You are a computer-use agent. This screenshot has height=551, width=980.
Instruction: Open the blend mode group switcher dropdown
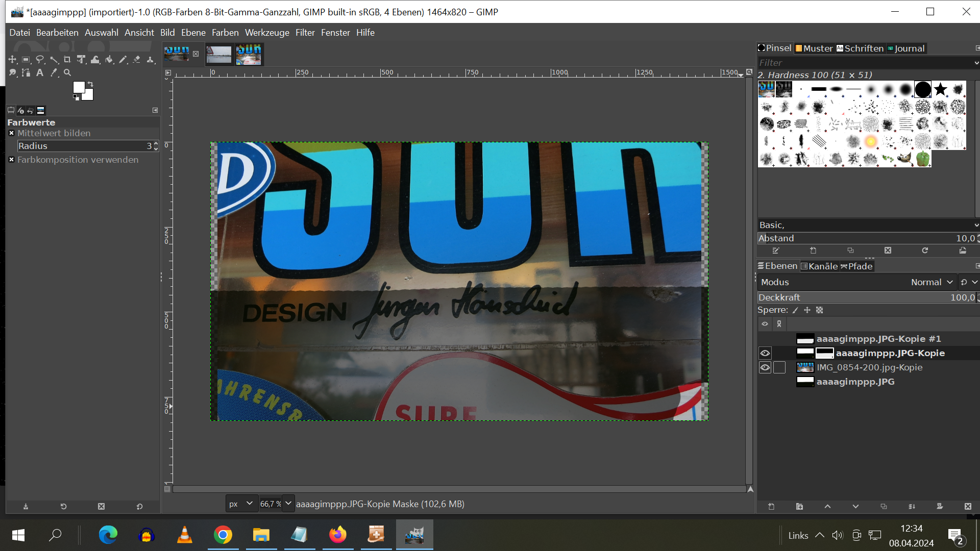tap(968, 282)
